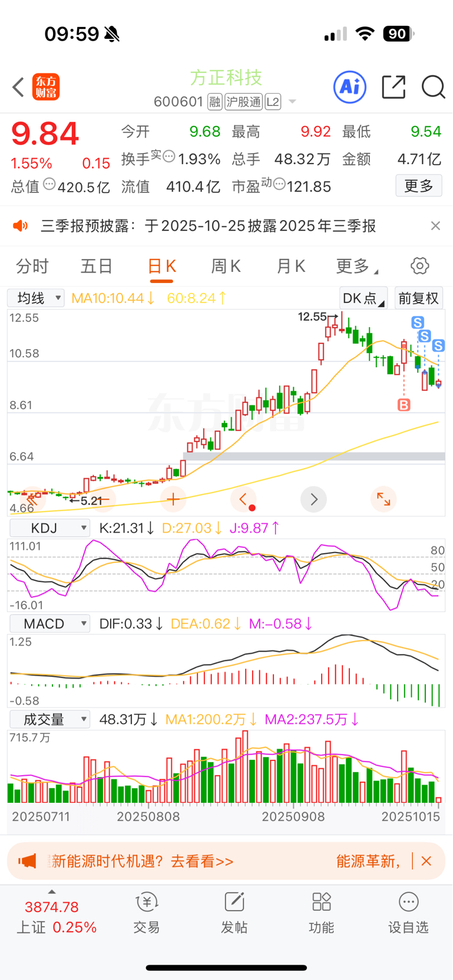The height and width of the screenshot is (980, 453).
Task: Tap the current price 9.84
Action: tap(45, 134)
